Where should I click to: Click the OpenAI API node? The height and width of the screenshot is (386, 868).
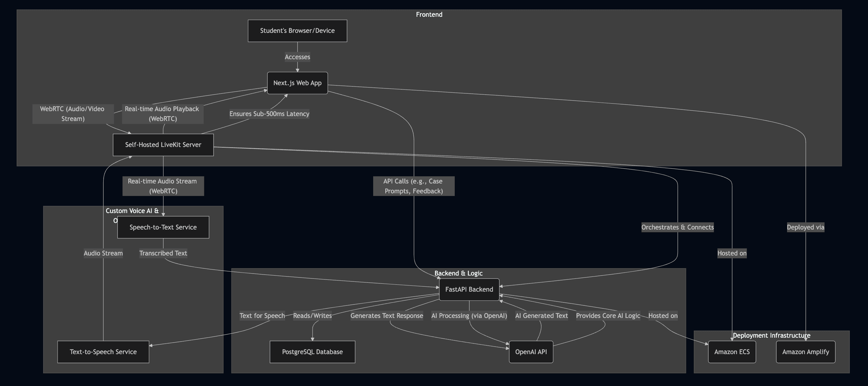(x=531, y=352)
